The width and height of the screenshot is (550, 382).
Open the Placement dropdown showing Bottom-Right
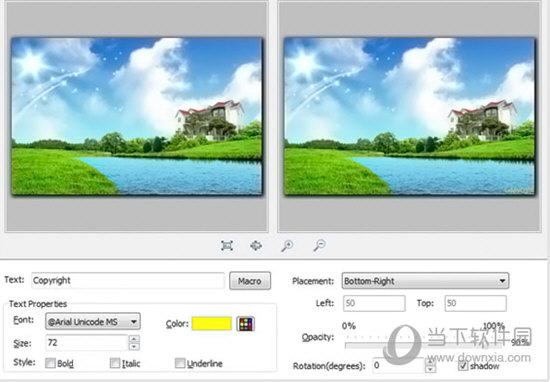[425, 281]
